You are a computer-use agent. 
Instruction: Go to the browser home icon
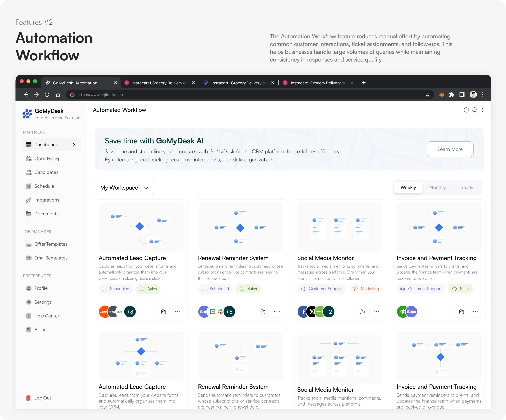(58, 94)
